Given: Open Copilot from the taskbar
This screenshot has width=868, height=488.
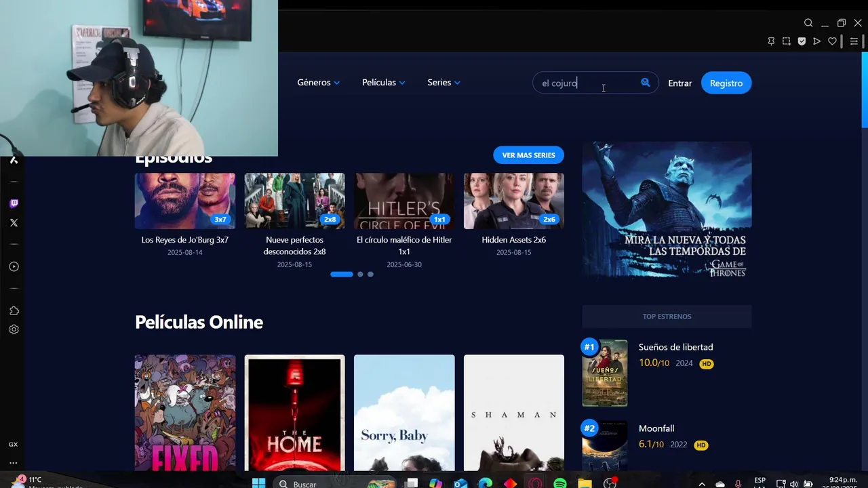Looking at the screenshot, I should coord(435,483).
